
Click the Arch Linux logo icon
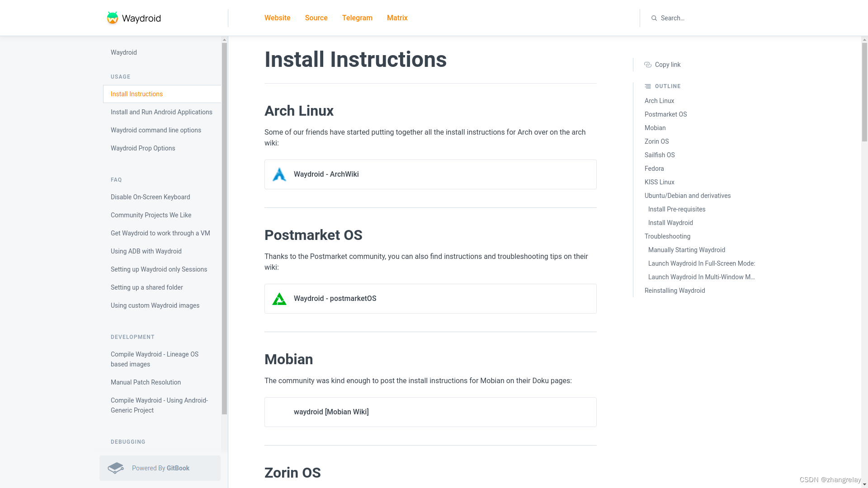[279, 174]
